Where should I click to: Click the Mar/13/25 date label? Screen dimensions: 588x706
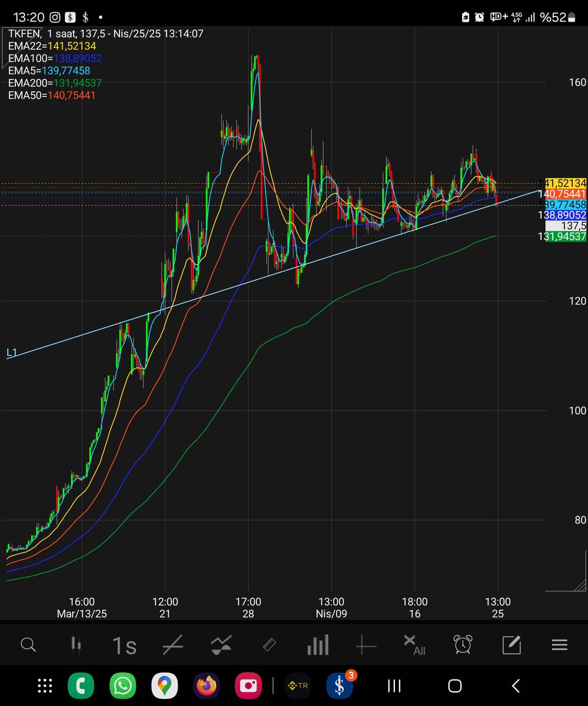pos(81,613)
